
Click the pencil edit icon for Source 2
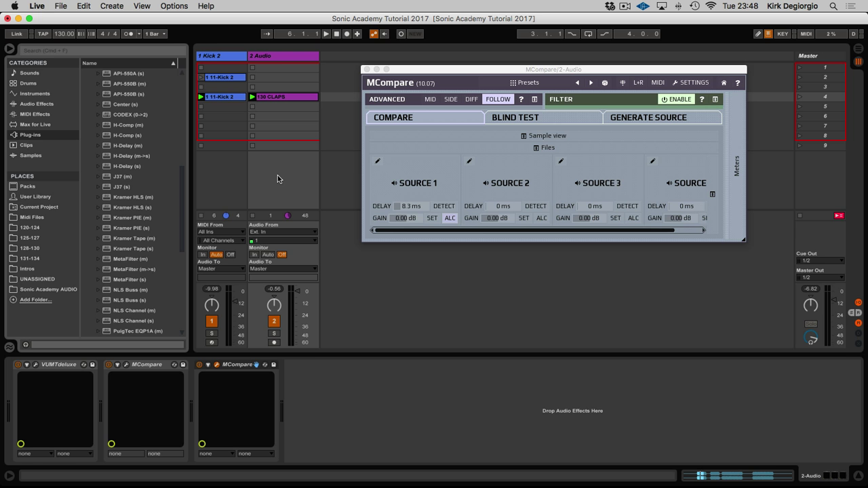[x=469, y=161]
